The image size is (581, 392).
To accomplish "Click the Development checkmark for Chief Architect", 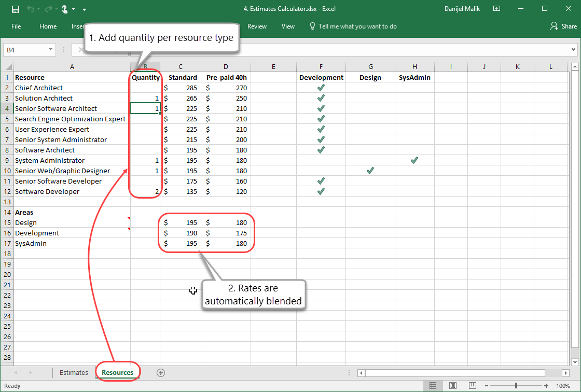I will click(x=321, y=88).
